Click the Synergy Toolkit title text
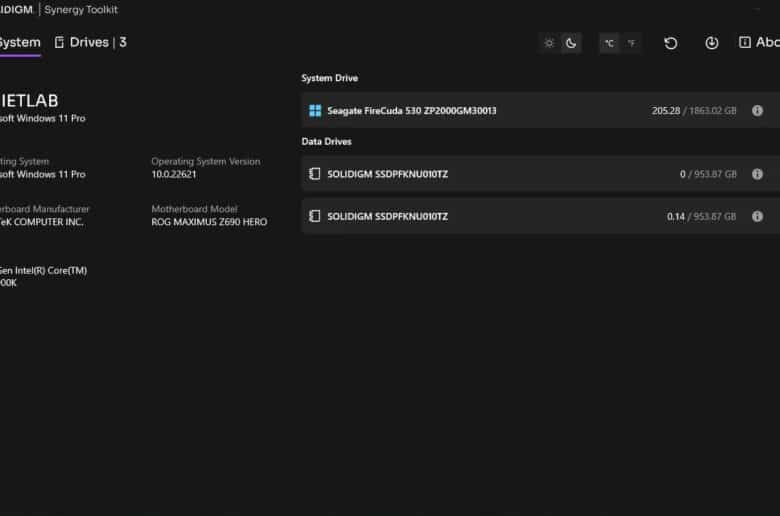Image resolution: width=780 pixels, height=516 pixels. point(81,10)
